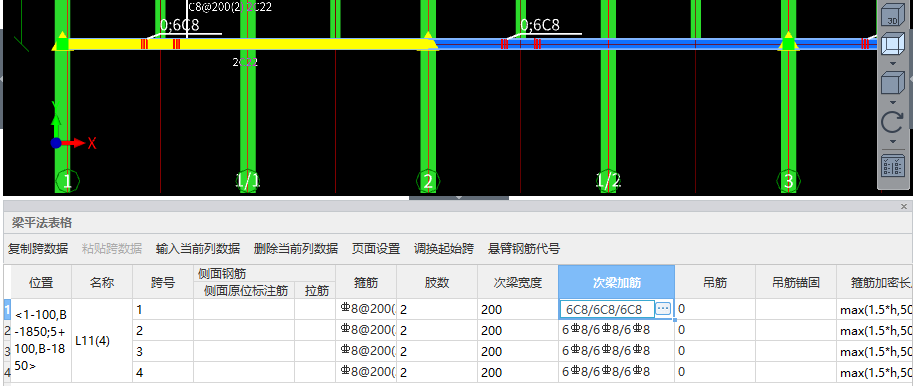The height and width of the screenshot is (386, 913).
Task: Select the 箍筋 cell in span 2 row
Action: pyautogui.click(x=366, y=330)
